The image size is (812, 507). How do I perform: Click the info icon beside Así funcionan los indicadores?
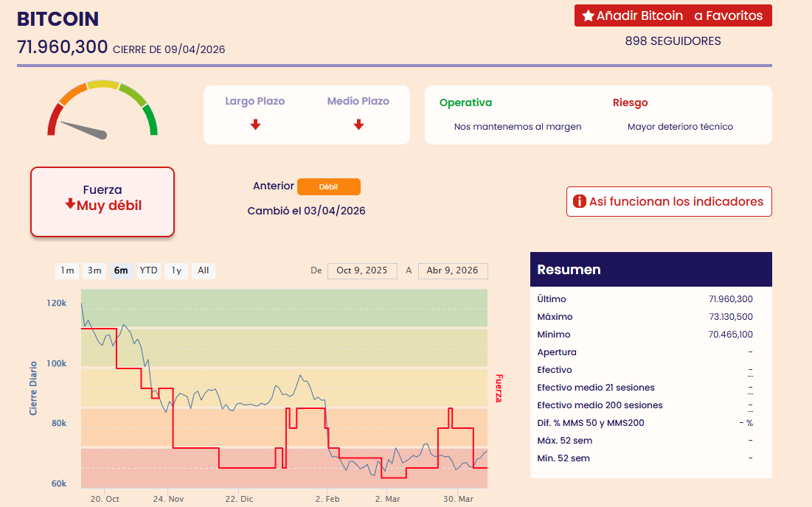pos(579,201)
